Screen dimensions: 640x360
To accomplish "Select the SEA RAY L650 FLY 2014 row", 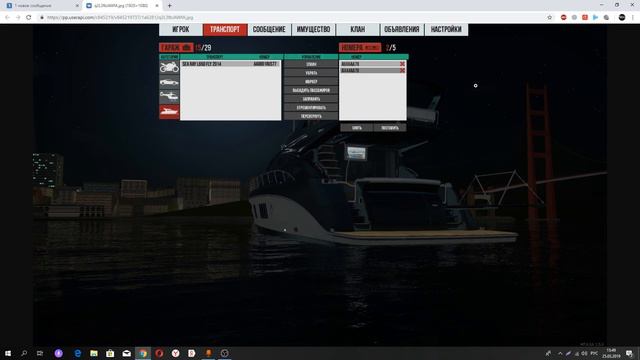I will pos(231,64).
